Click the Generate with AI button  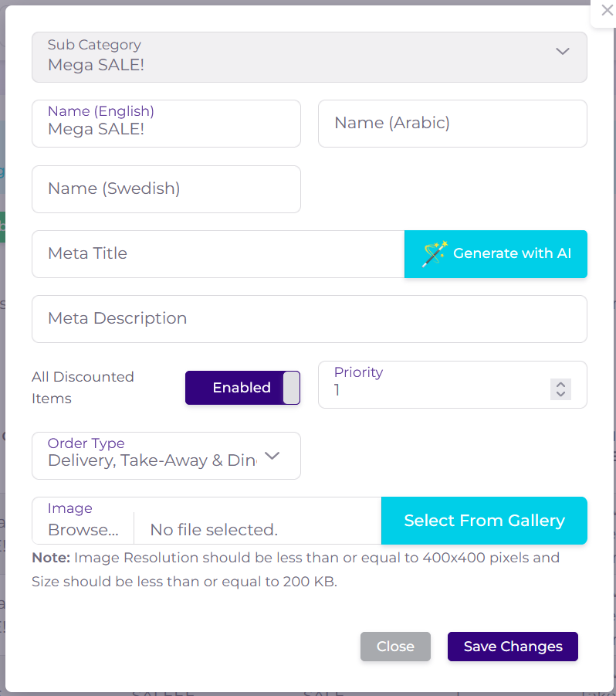(x=496, y=253)
